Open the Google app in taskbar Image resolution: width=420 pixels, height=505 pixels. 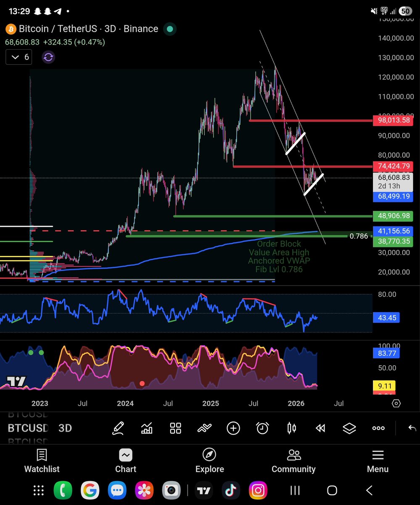click(x=90, y=490)
